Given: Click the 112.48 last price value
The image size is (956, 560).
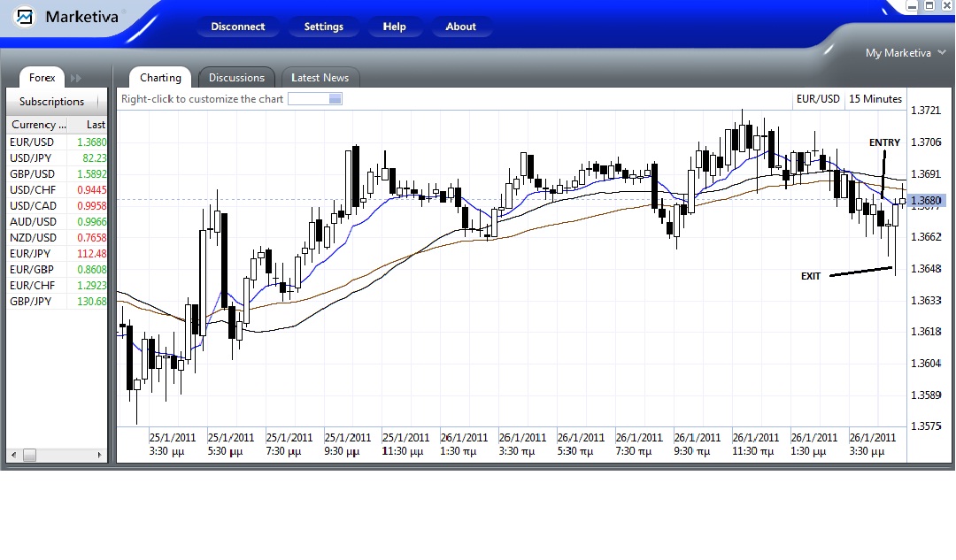Looking at the screenshot, I should click(x=91, y=253).
